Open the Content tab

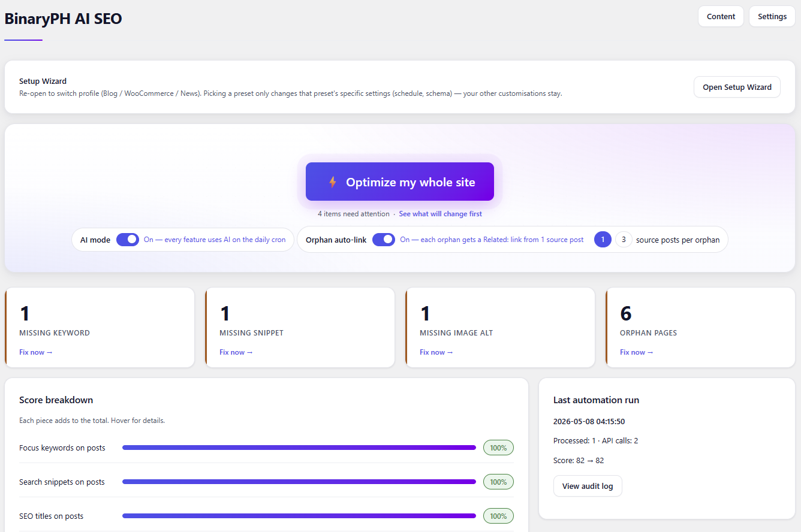tap(721, 16)
